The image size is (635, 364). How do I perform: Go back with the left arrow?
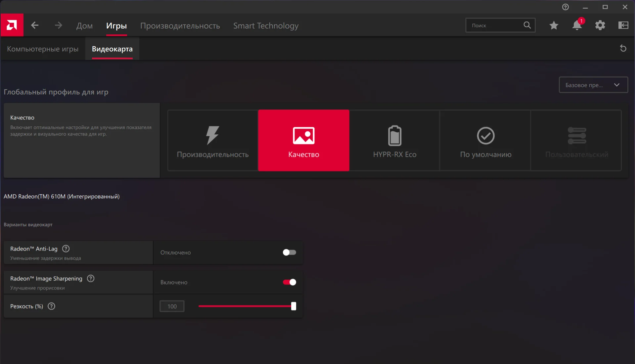(x=35, y=25)
